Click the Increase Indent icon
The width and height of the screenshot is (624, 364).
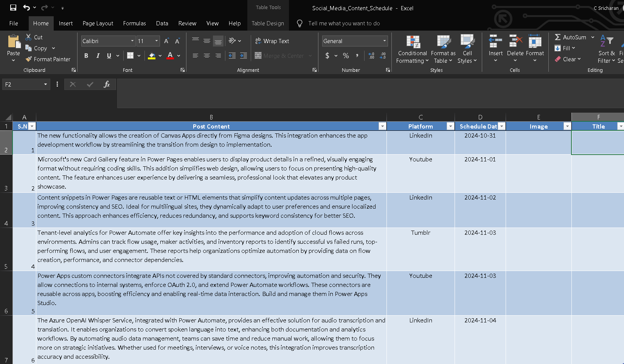(x=244, y=56)
